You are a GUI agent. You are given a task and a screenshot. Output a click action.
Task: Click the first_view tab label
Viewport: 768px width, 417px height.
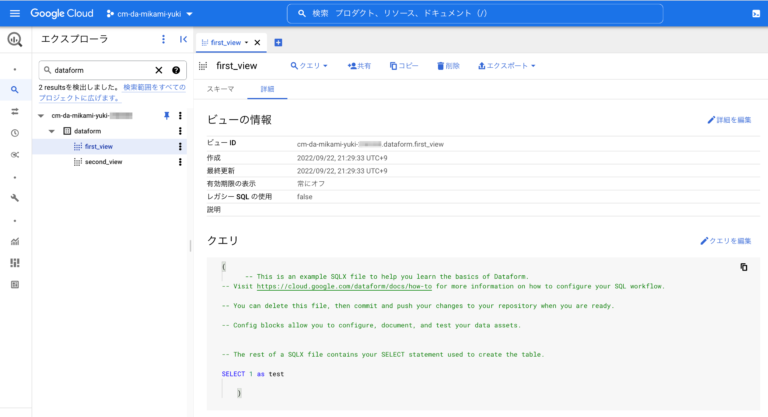click(226, 43)
